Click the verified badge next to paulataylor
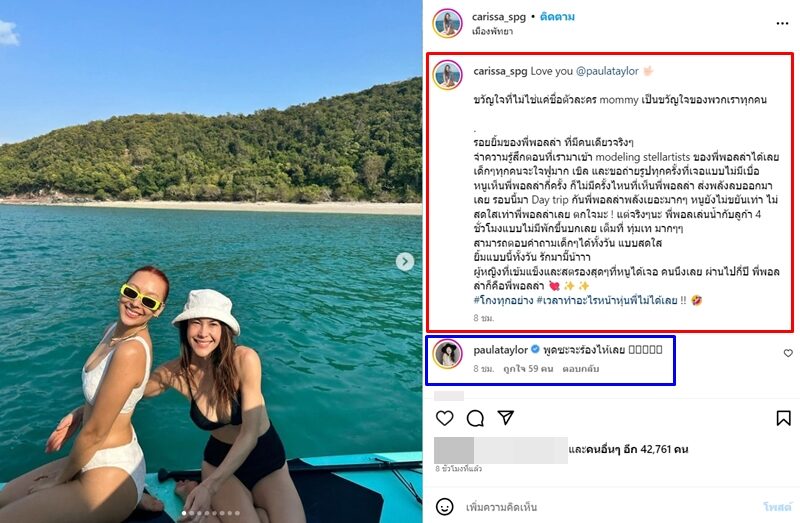Image resolution: width=800 pixels, height=523 pixels. [x=536, y=351]
